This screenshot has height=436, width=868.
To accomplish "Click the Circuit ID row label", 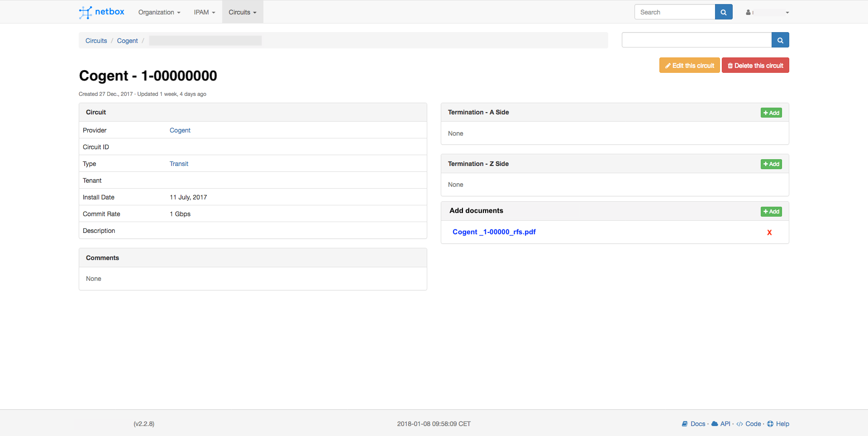I will click(96, 147).
